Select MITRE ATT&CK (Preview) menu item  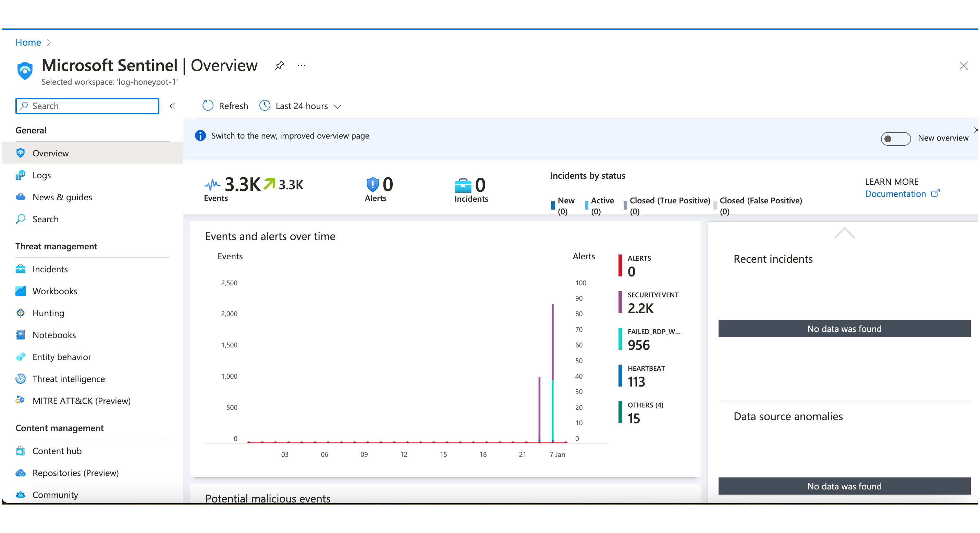[82, 401]
